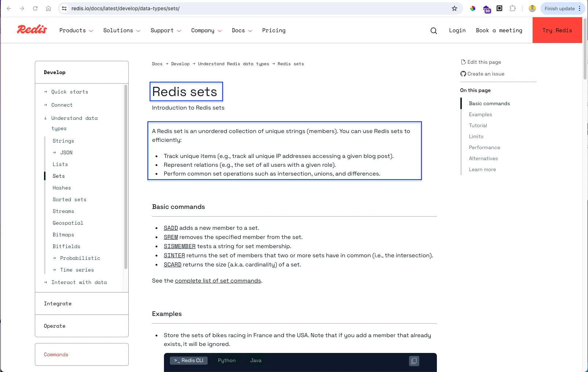This screenshot has height=372, width=588.
Task: Open Lists in the sidebar
Action: point(60,164)
